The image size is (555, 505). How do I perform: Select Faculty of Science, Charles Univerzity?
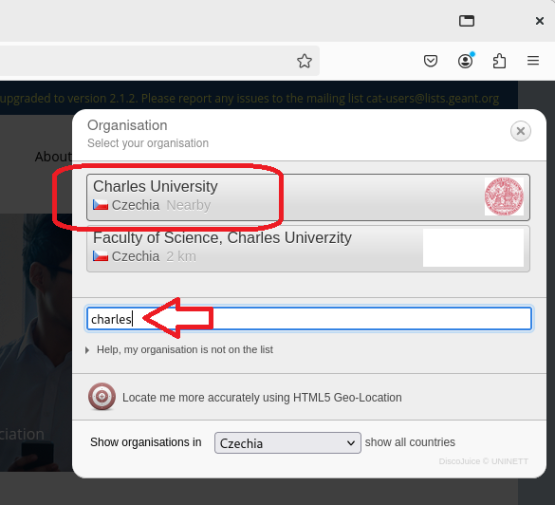click(308, 248)
